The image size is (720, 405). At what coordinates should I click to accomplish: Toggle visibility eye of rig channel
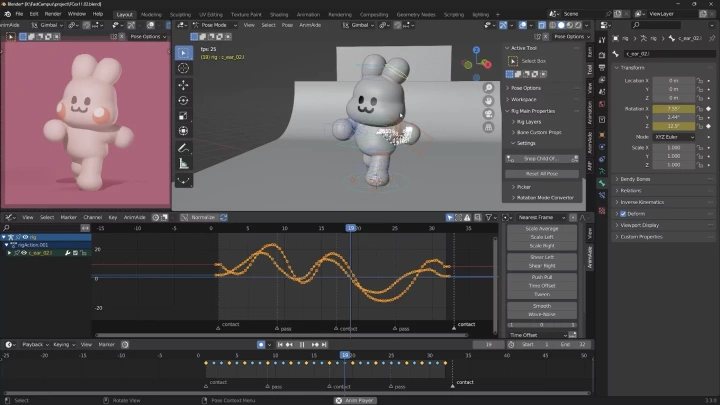coord(26,237)
